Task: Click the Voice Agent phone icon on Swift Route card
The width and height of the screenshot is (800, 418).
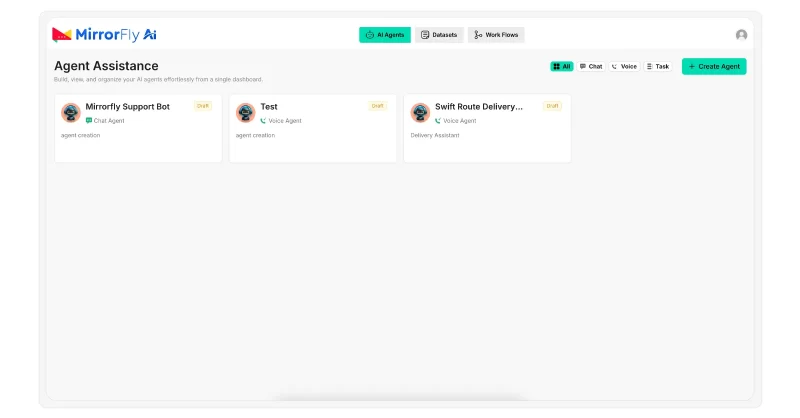Action: [x=438, y=120]
